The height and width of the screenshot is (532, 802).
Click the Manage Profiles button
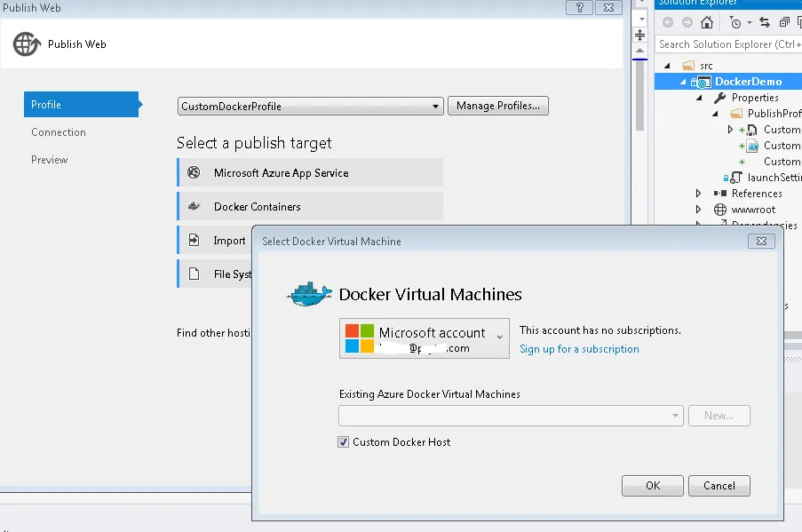(x=498, y=106)
